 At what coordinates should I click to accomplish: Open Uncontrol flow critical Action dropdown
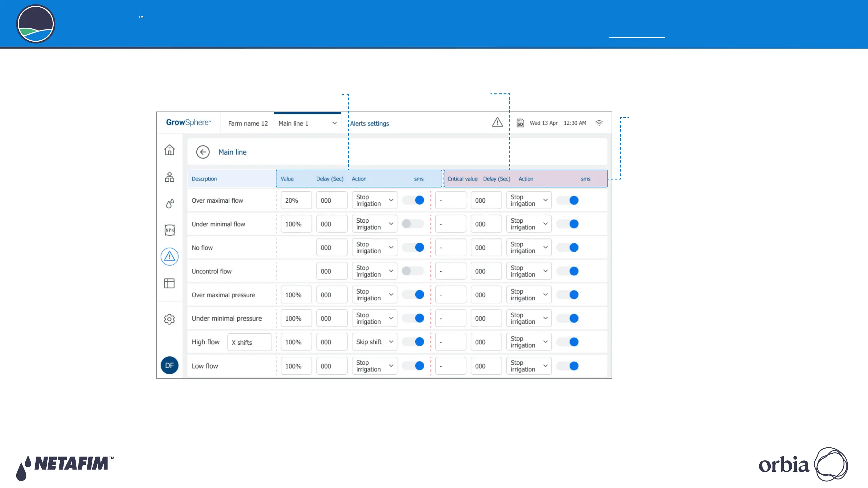coord(529,271)
